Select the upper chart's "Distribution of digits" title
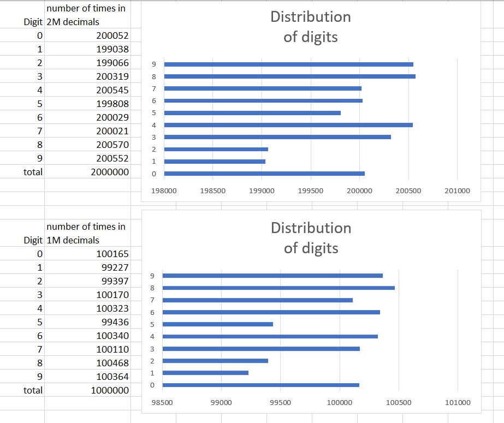The image size is (504, 423). coord(311,27)
